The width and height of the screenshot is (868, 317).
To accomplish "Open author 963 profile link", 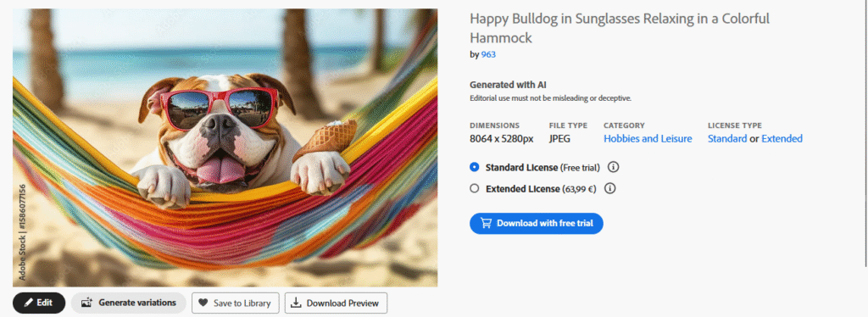I will click(488, 54).
